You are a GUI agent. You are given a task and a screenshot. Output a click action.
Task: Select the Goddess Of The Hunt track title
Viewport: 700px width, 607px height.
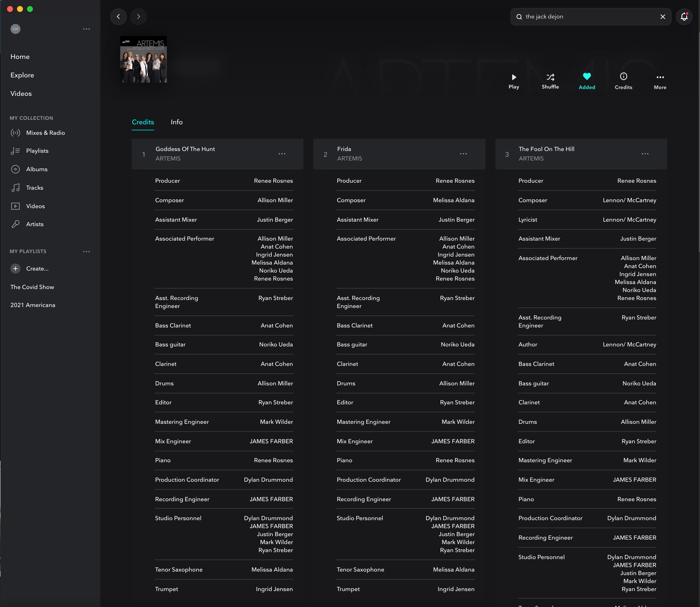coord(185,149)
